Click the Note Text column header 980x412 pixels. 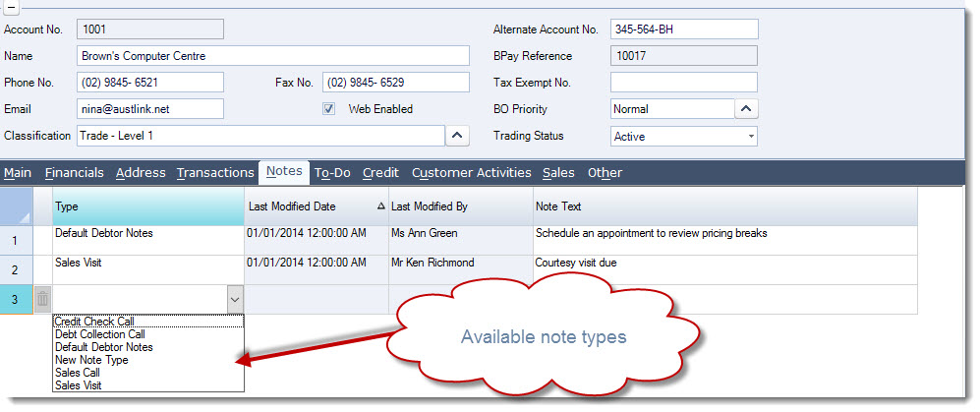[x=725, y=206]
